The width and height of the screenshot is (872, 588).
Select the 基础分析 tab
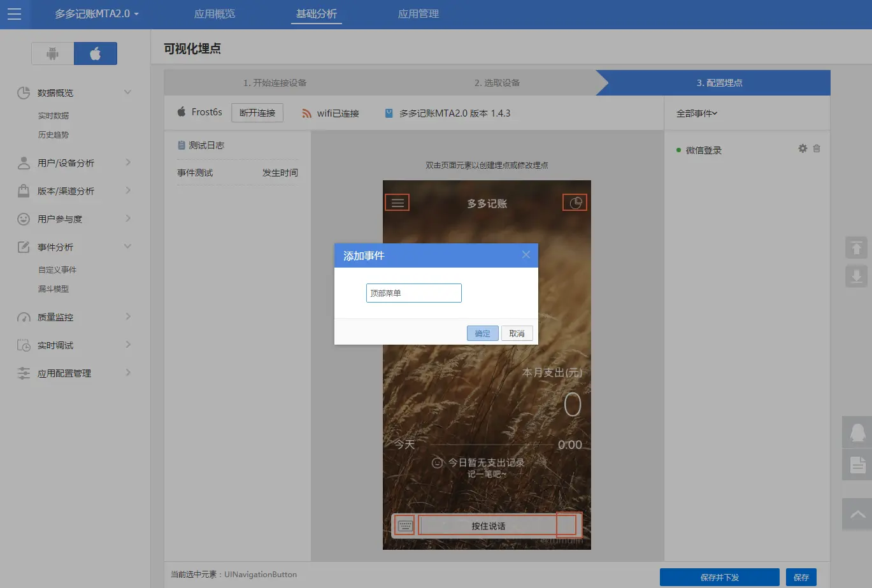317,14
